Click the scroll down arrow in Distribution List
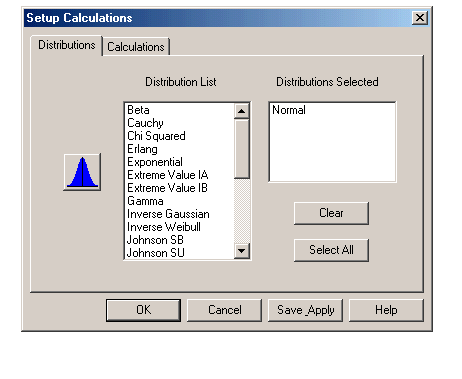The width and height of the screenshot is (462, 379). (242, 251)
